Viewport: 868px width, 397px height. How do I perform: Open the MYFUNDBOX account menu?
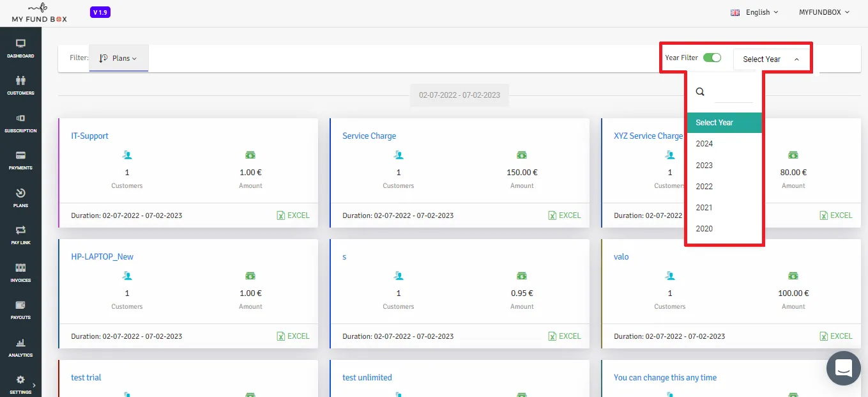825,12
